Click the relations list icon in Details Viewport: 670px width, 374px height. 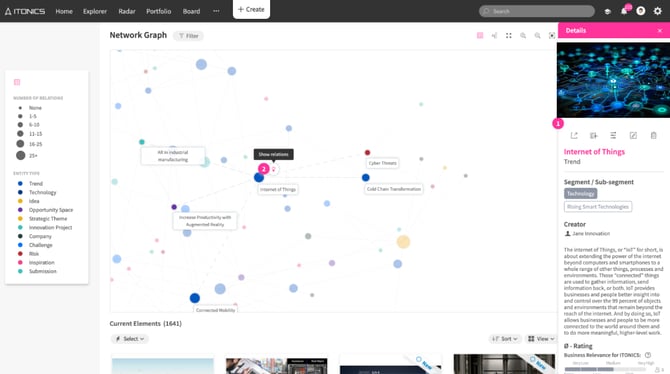613,135
